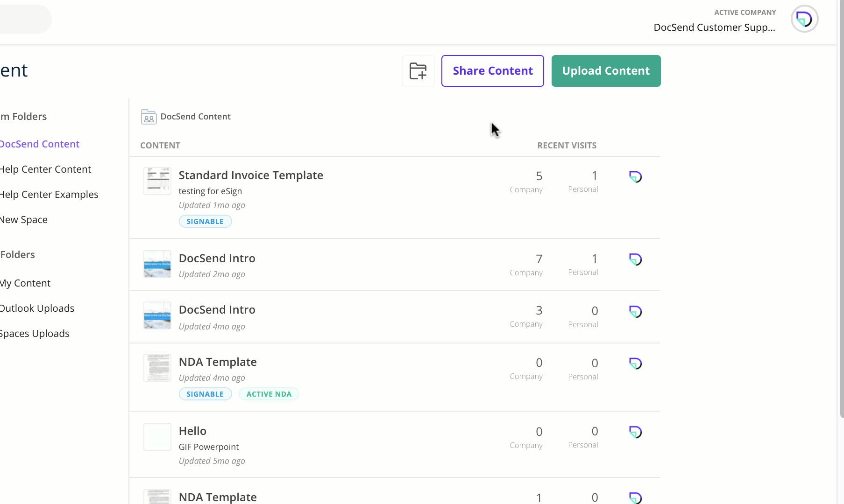Screen dimensions: 844x504
Task: Select Help Center Content folder
Action: (45, 169)
